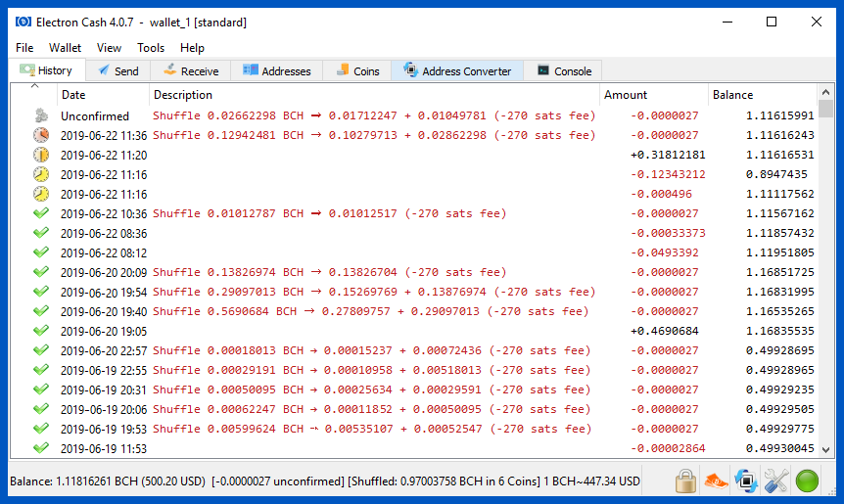This screenshot has width=844, height=504.
Task: Select the Shuffle 0.13826974 BCH description
Action: tap(329, 272)
